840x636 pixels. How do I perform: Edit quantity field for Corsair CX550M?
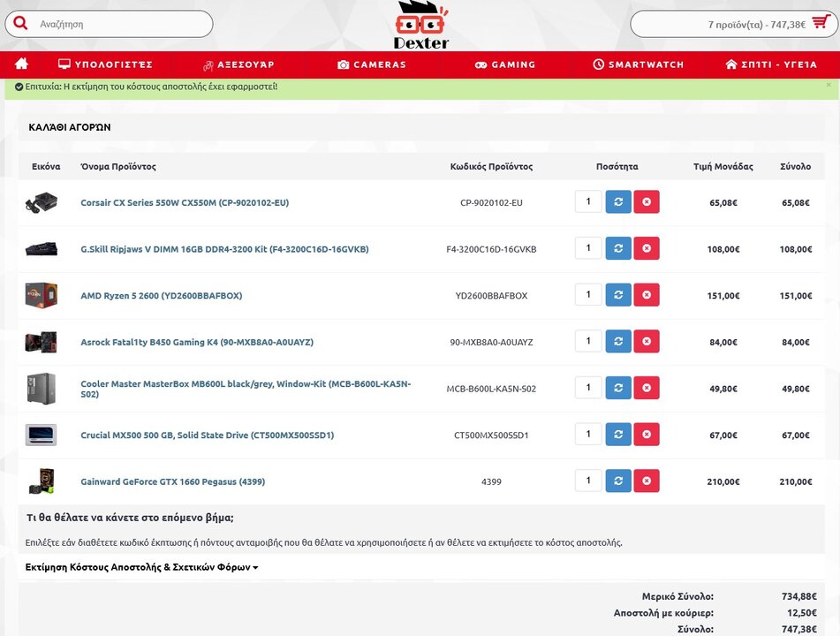588,202
